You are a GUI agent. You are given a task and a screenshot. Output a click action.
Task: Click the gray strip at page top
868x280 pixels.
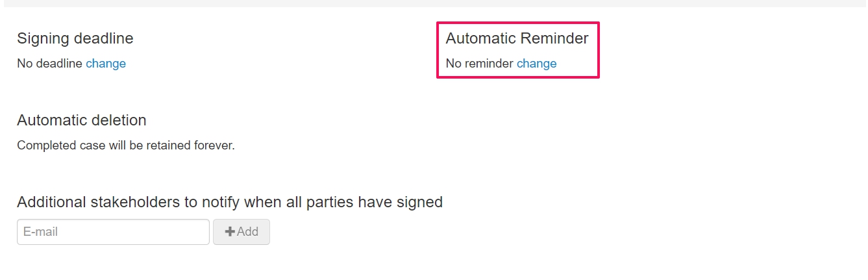tap(434, 3)
